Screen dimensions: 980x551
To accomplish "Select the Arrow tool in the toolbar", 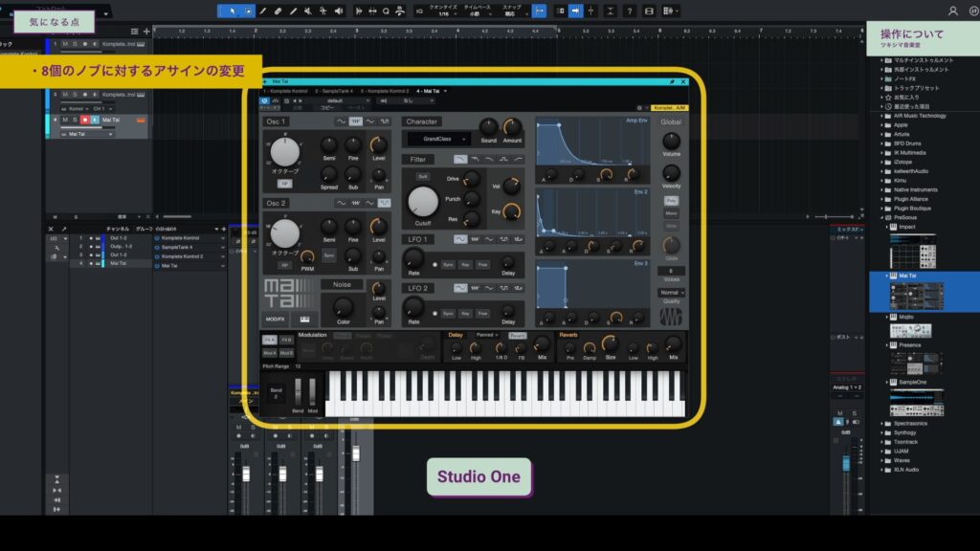I will 233,11.
